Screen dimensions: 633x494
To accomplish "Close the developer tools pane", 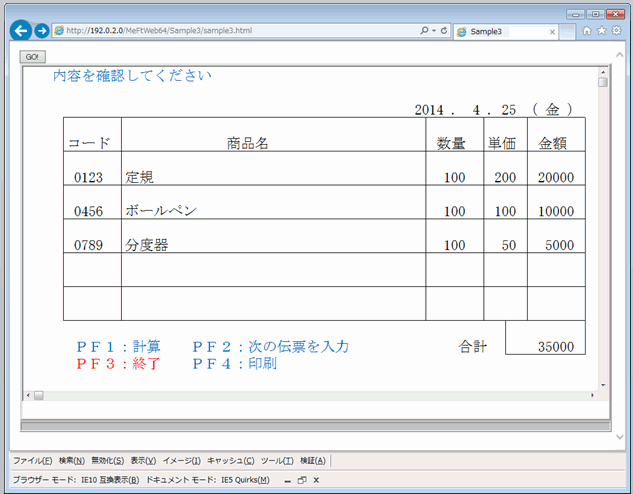I will (316, 480).
